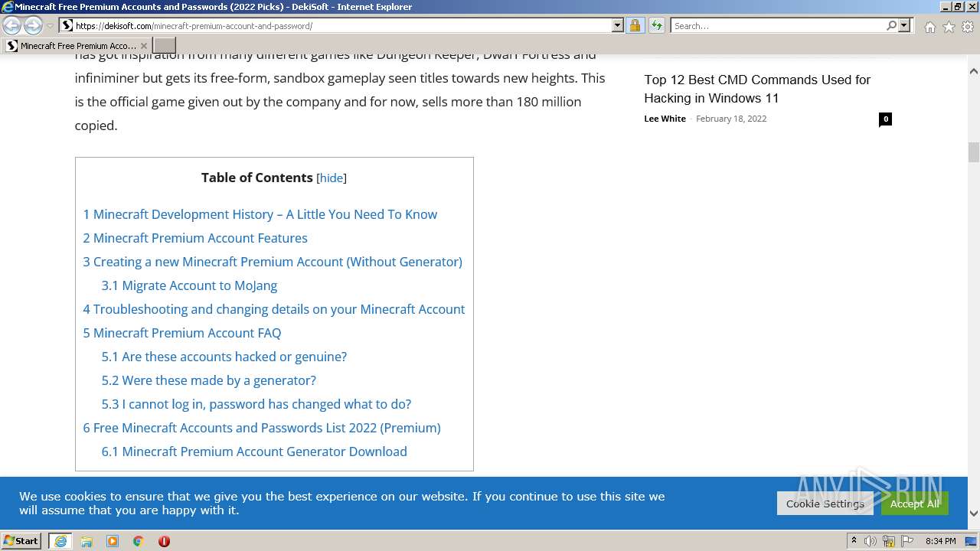Click the Action Center flag tray icon

[x=907, y=541]
